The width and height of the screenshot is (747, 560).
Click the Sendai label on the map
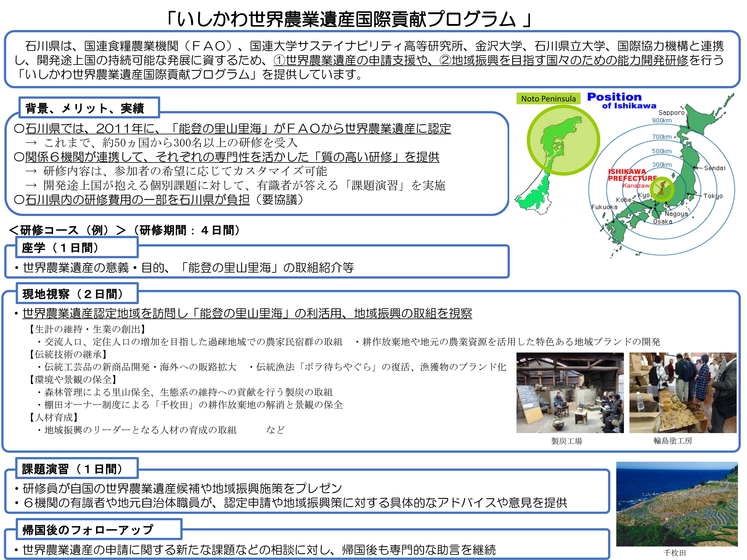click(x=715, y=168)
